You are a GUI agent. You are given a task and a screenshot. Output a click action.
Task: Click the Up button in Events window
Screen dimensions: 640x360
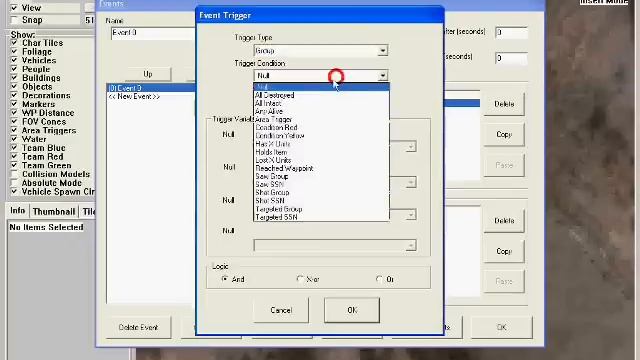point(148,74)
